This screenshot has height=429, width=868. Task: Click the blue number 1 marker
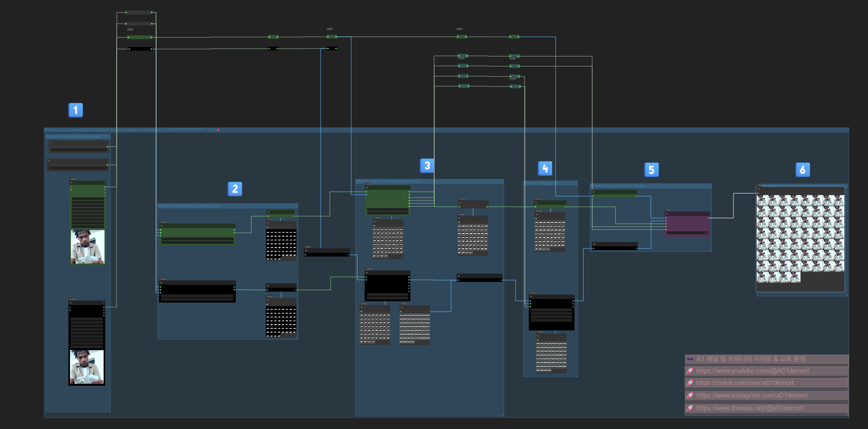[x=75, y=110]
